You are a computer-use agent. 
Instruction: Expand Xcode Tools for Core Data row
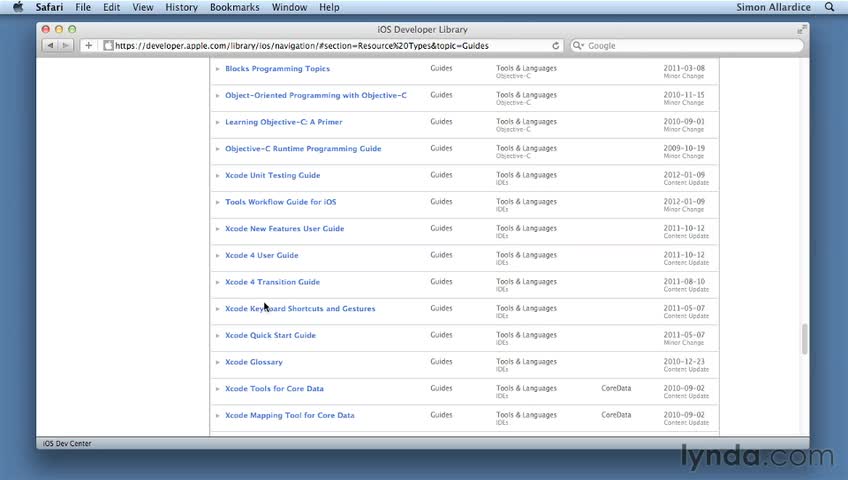coord(217,389)
